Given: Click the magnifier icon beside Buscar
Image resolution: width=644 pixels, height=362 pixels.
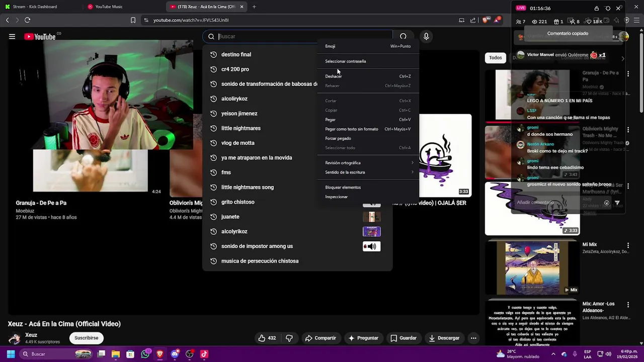Looking at the screenshot, I should [211, 36].
